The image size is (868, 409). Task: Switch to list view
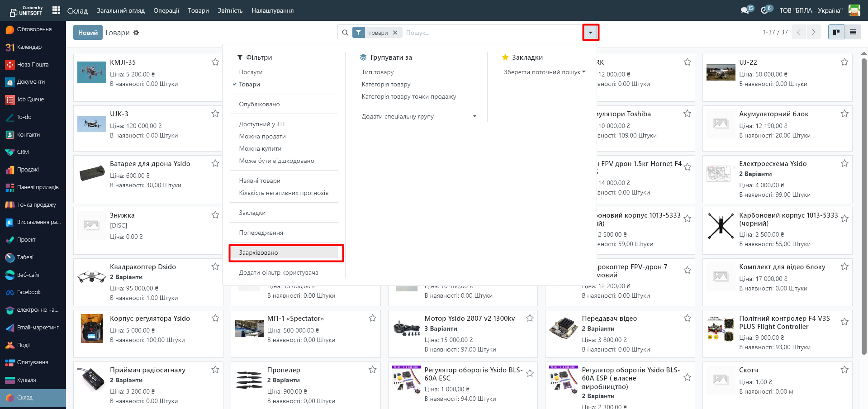point(853,32)
